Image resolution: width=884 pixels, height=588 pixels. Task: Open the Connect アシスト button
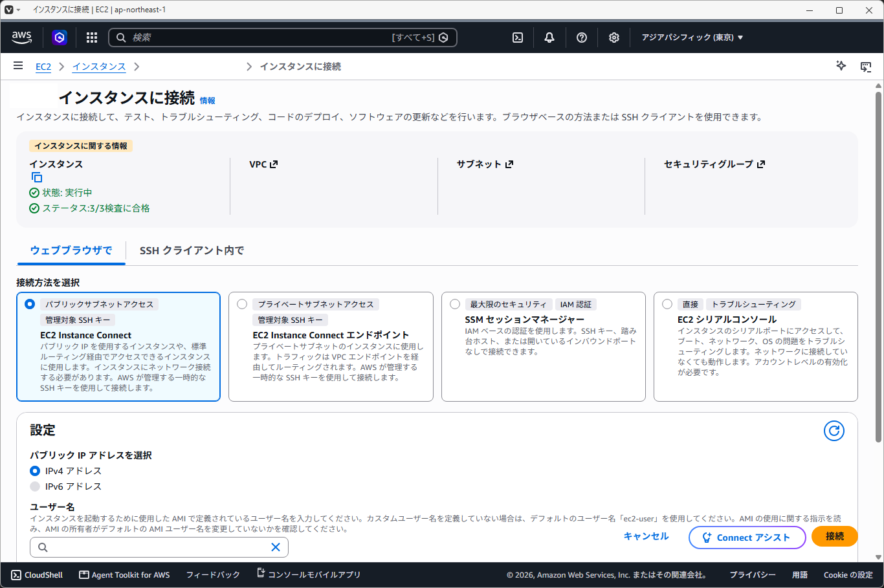pyautogui.click(x=747, y=538)
